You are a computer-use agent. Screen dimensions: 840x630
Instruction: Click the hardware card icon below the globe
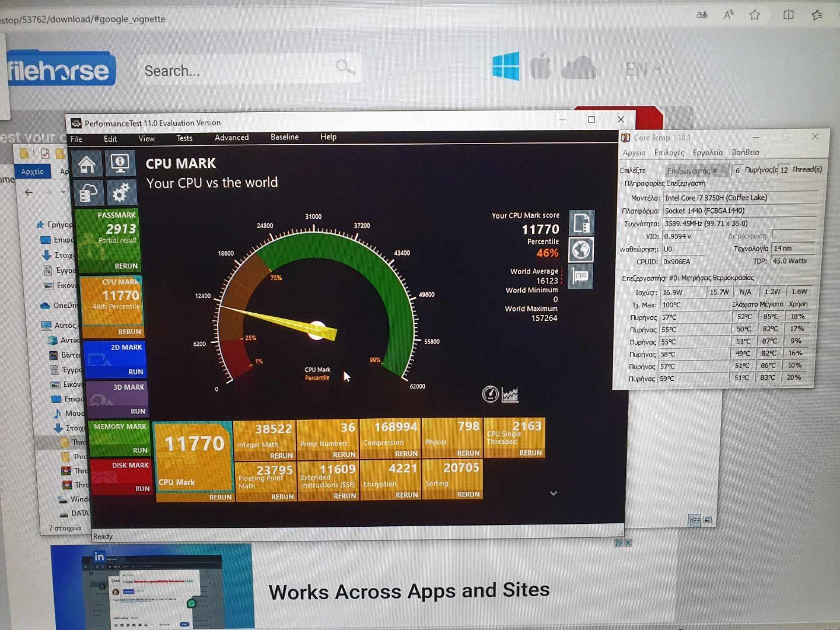[x=581, y=276]
